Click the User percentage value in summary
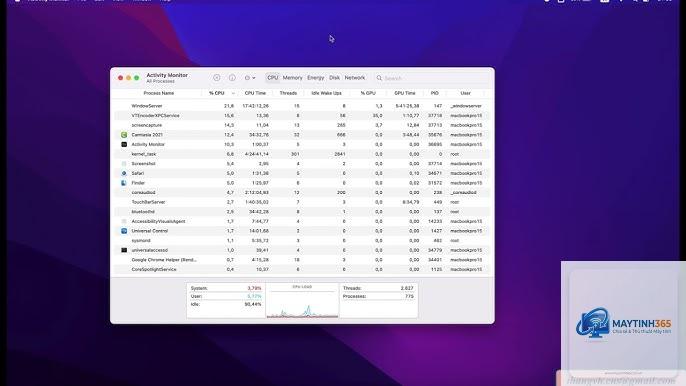 tap(254, 296)
